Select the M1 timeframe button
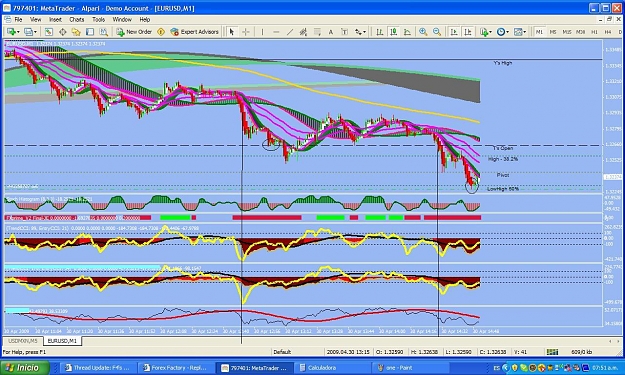This screenshot has width=625, height=375. [539, 32]
